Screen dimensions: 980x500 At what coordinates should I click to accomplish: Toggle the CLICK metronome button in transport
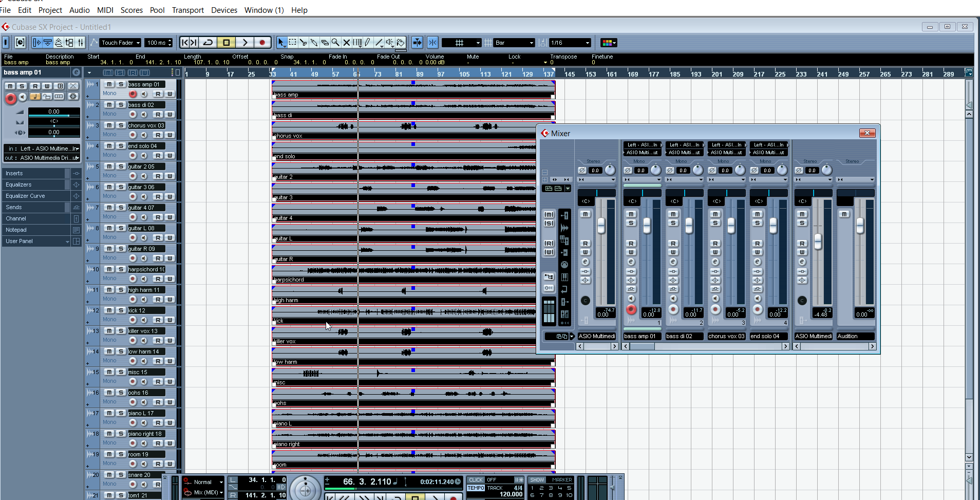click(x=476, y=480)
